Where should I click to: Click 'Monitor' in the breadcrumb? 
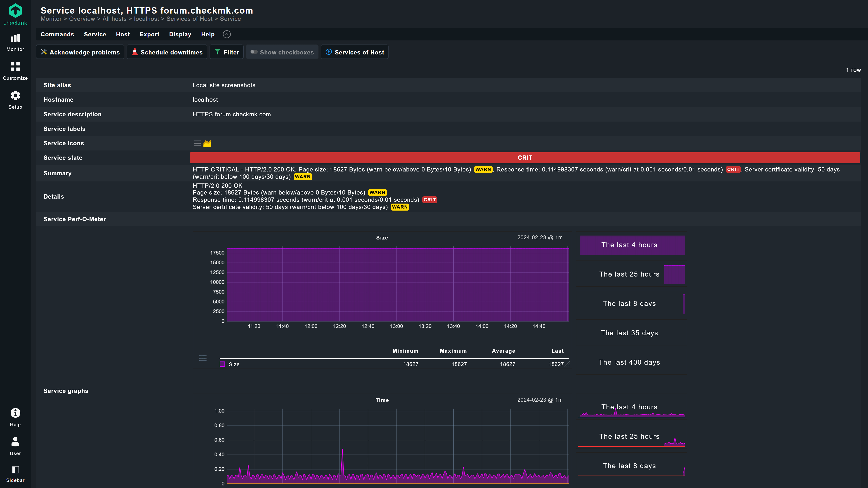click(51, 19)
